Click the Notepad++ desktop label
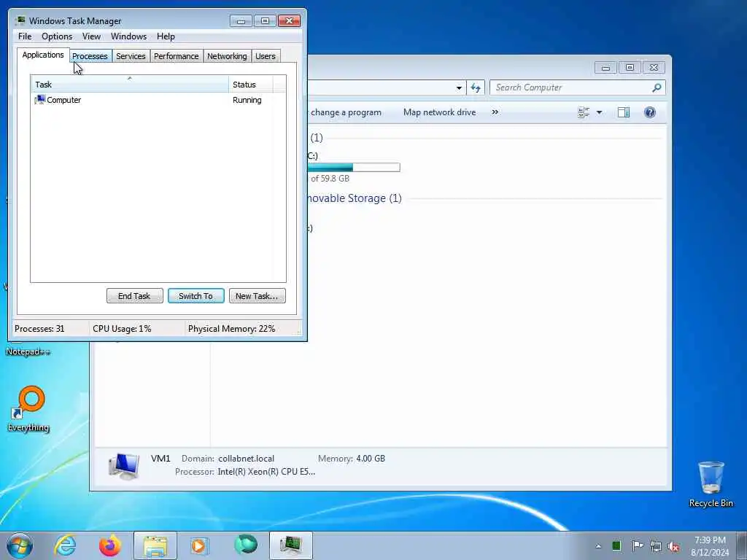Viewport: 747px width, 560px height. 28,352
